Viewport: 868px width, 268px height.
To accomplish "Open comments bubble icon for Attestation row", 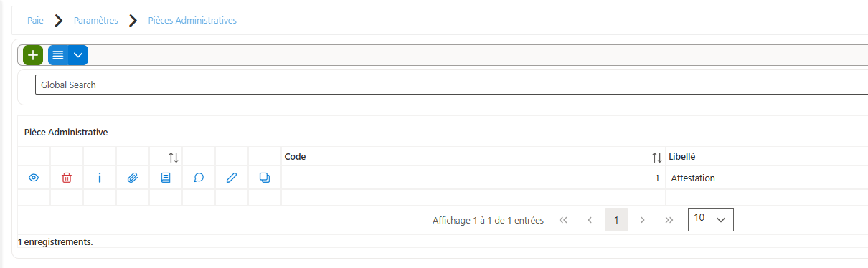I will (199, 178).
